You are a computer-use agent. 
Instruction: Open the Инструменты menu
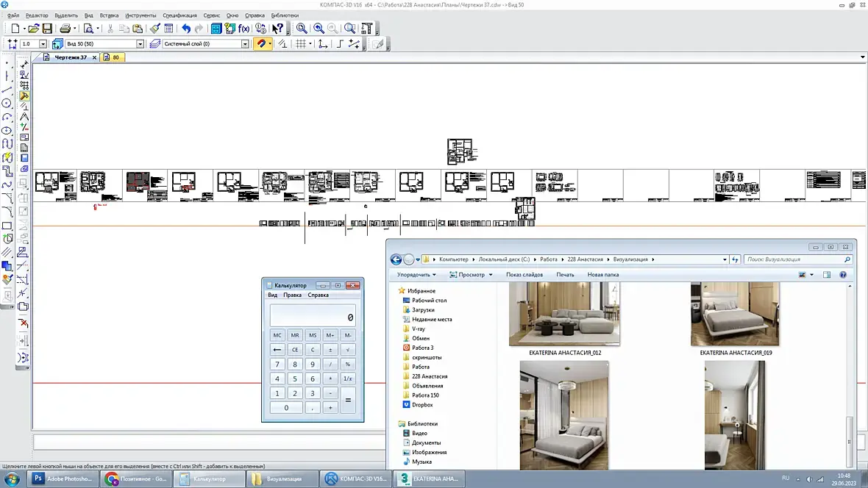pos(140,15)
